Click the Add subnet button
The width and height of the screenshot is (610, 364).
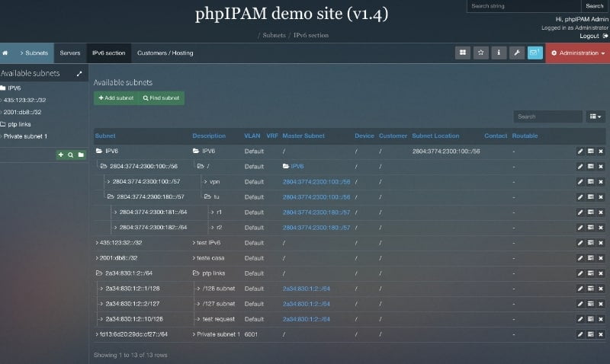click(116, 98)
